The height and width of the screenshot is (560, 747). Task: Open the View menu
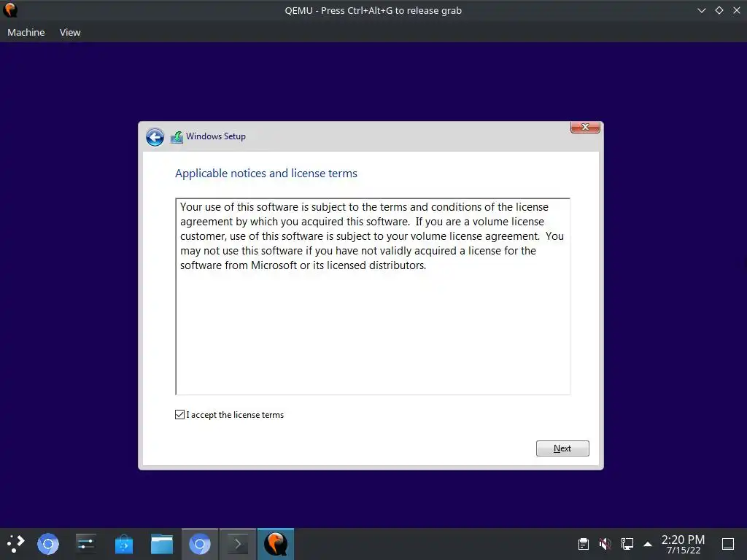tap(70, 32)
